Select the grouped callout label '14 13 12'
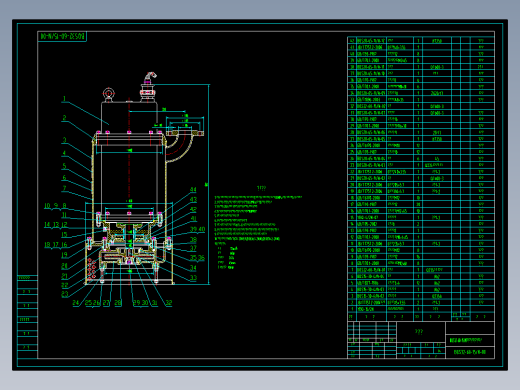 click(x=56, y=225)
